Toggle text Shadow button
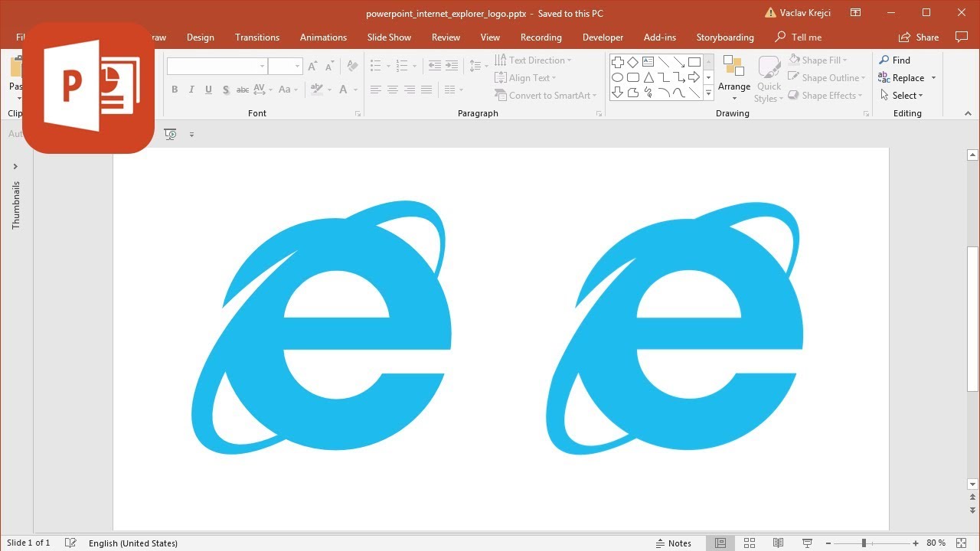 (226, 90)
